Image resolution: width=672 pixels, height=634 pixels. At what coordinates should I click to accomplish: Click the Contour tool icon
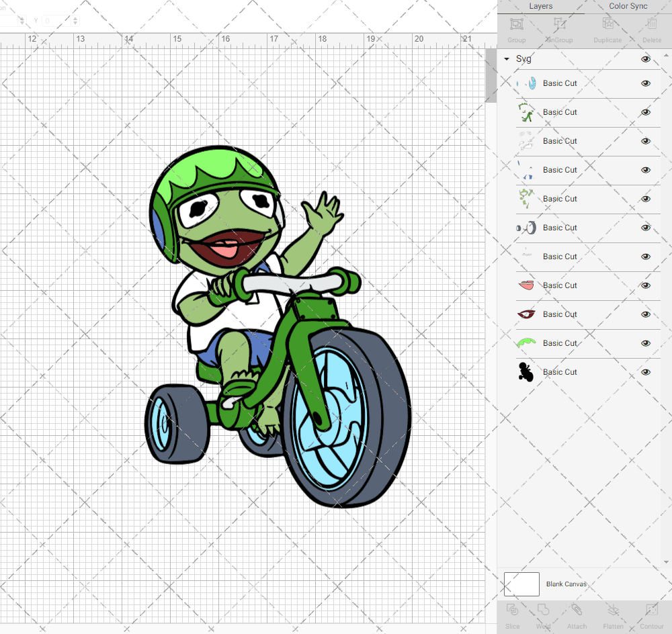click(651, 610)
